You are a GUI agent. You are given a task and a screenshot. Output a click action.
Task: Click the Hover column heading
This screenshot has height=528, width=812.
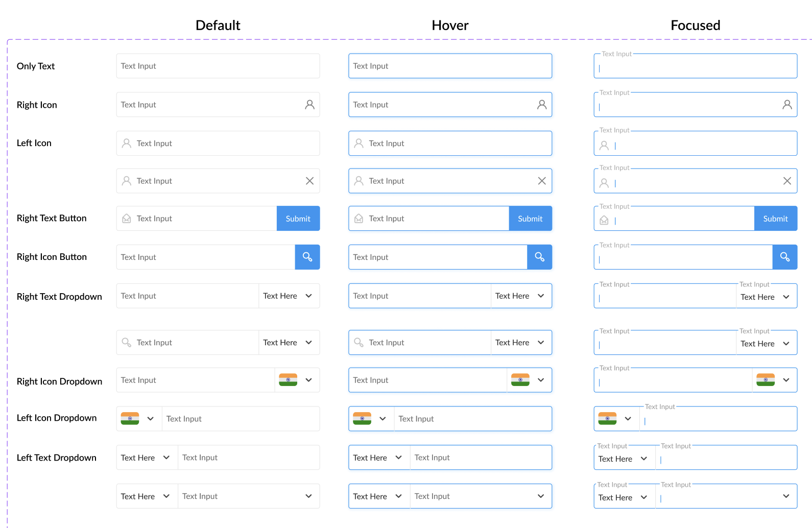(450, 26)
